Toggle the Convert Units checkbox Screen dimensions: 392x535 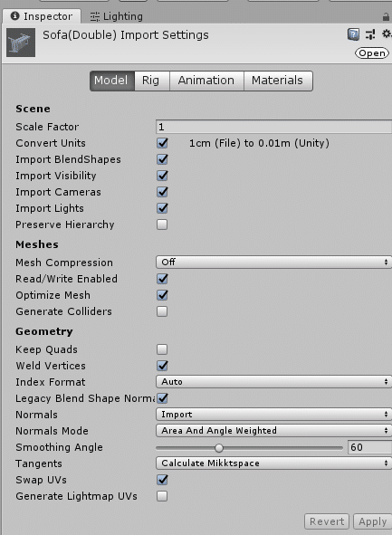162,143
